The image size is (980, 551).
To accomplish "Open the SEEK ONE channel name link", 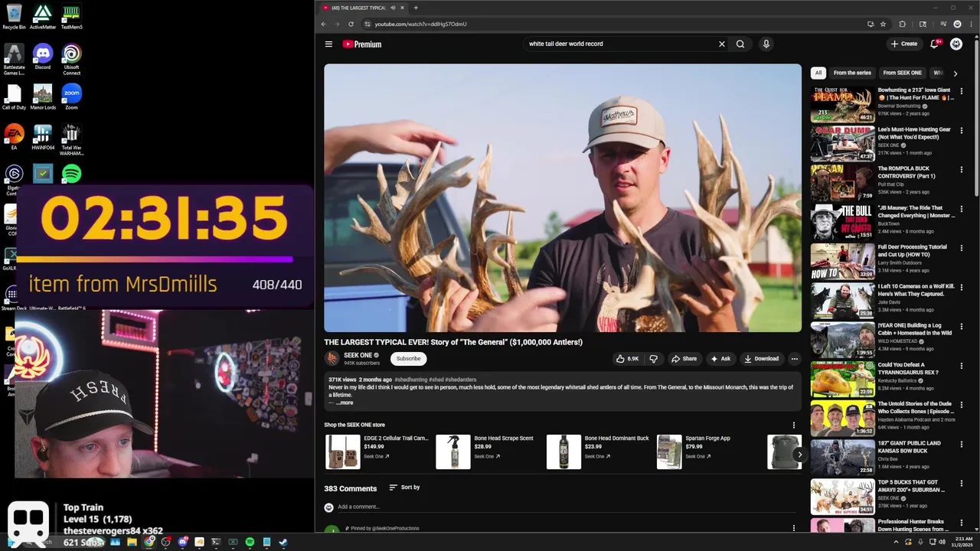I will point(358,355).
